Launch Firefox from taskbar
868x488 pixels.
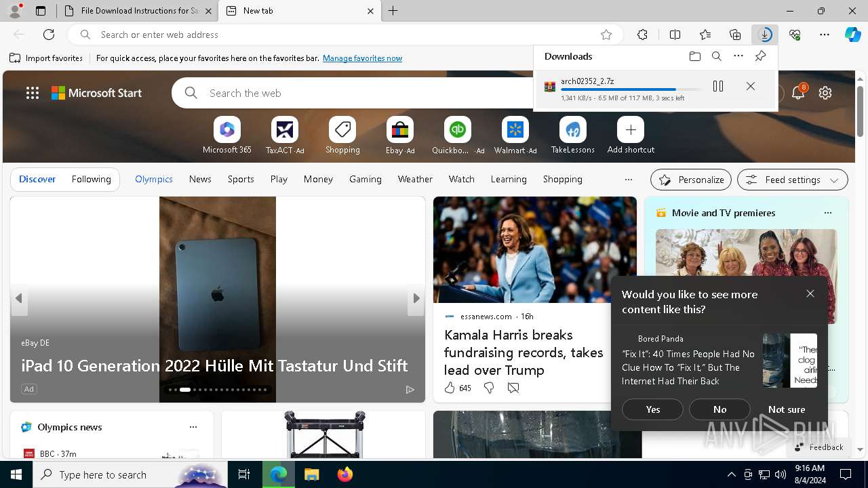click(x=345, y=474)
